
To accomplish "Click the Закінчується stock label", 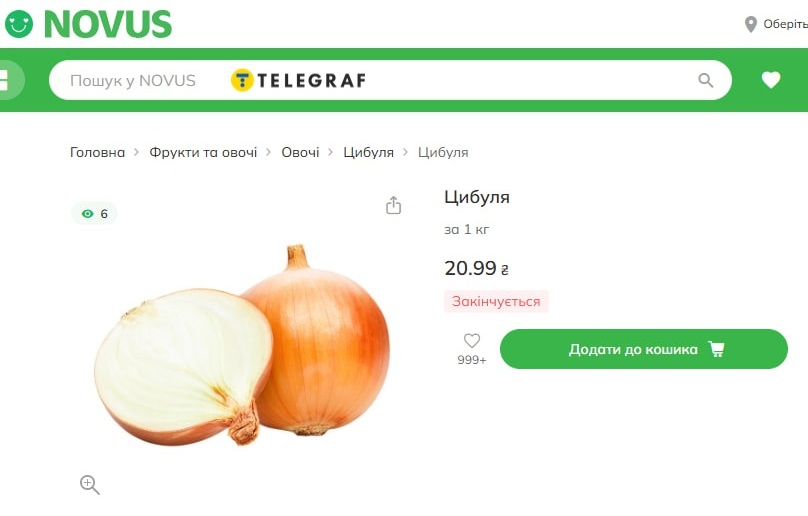I will (x=496, y=302).
